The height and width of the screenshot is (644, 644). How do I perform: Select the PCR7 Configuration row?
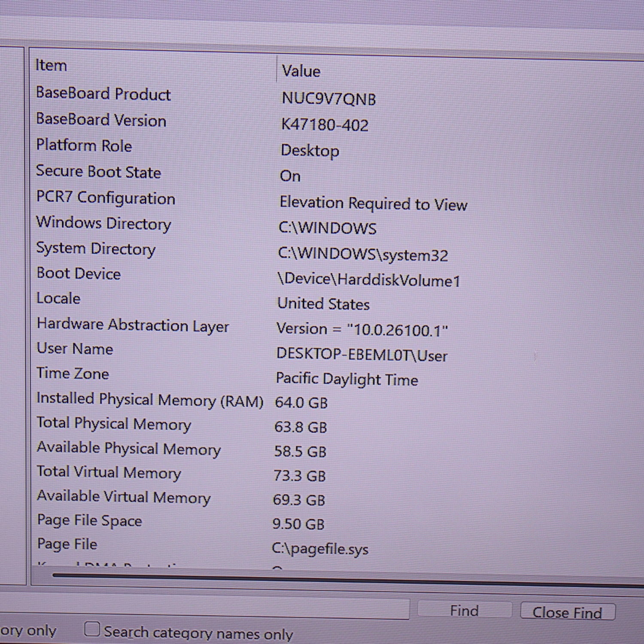tap(106, 197)
